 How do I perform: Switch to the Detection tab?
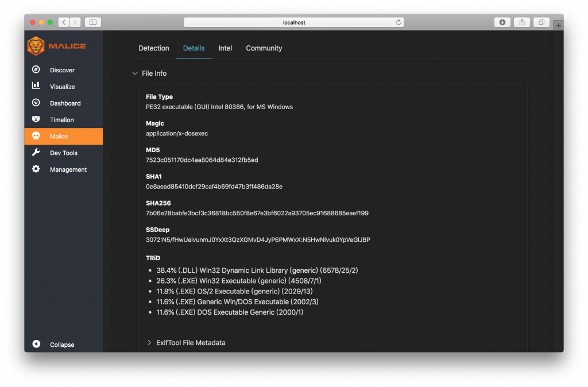pos(154,48)
